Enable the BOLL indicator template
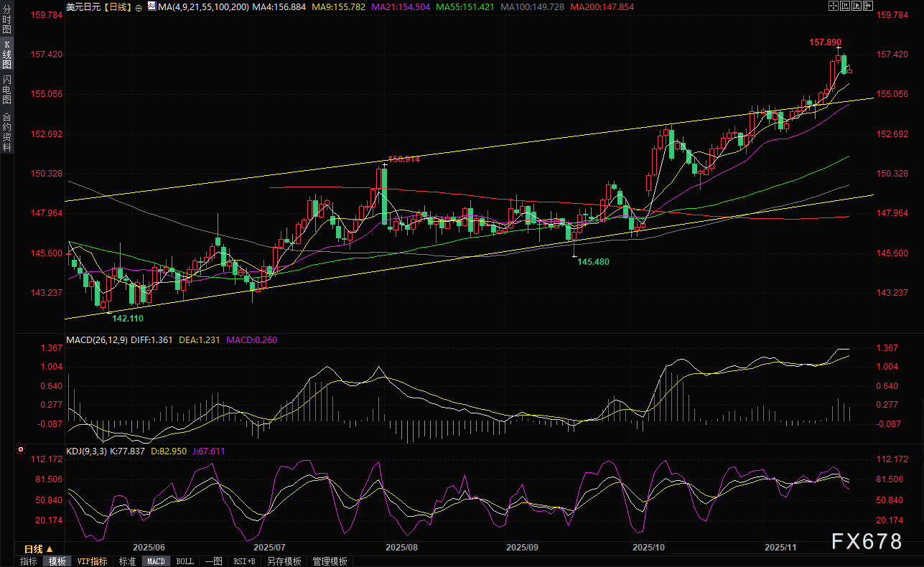 click(x=185, y=561)
